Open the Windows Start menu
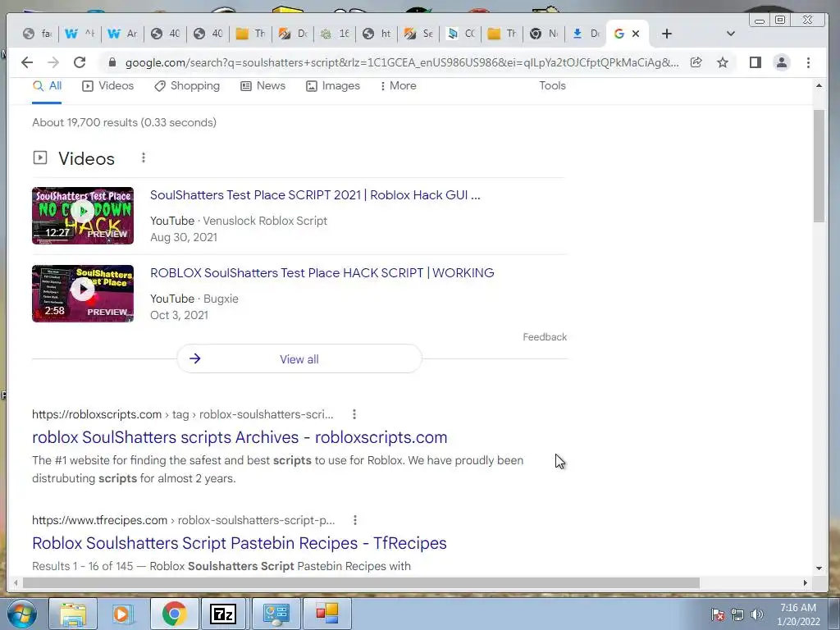840x630 pixels. point(22,614)
